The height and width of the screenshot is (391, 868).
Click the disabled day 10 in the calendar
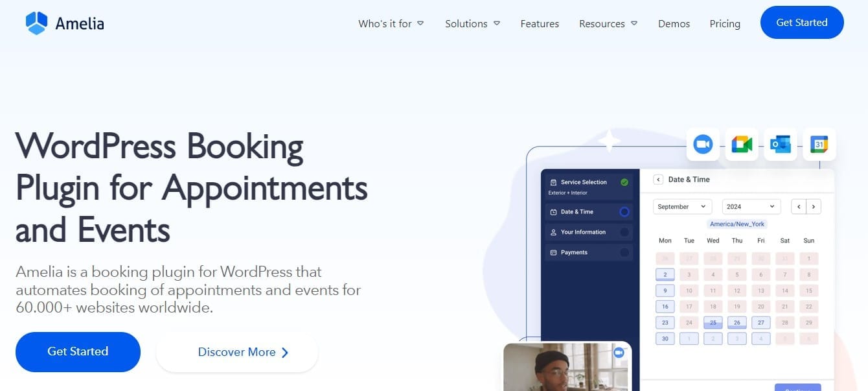point(689,291)
